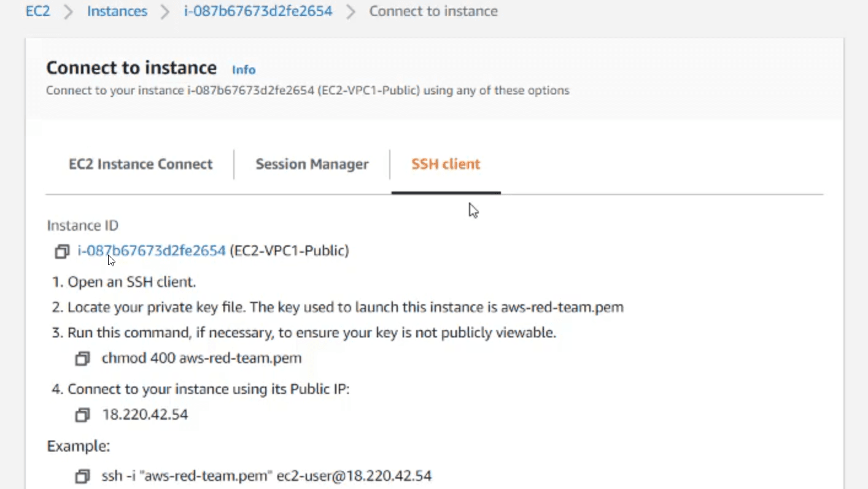Copy the chmod 400 command

click(82, 359)
